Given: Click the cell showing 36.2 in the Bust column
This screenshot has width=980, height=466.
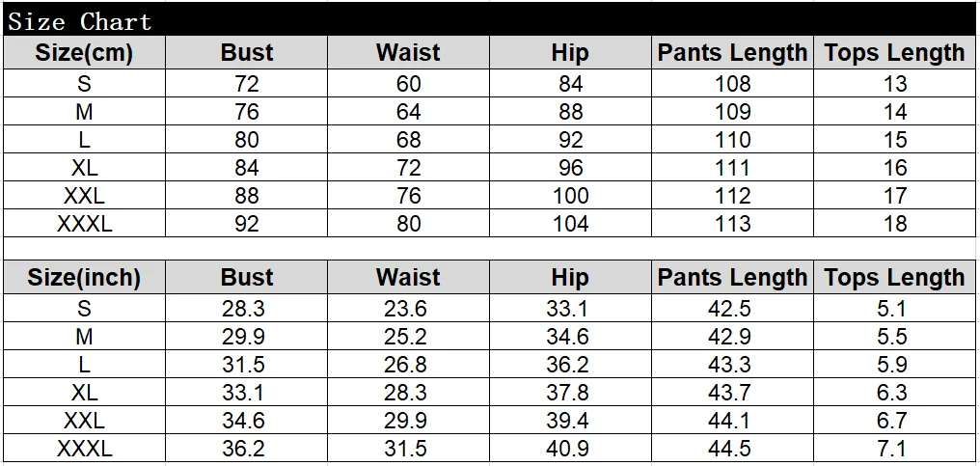Looking at the screenshot, I should [x=246, y=449].
